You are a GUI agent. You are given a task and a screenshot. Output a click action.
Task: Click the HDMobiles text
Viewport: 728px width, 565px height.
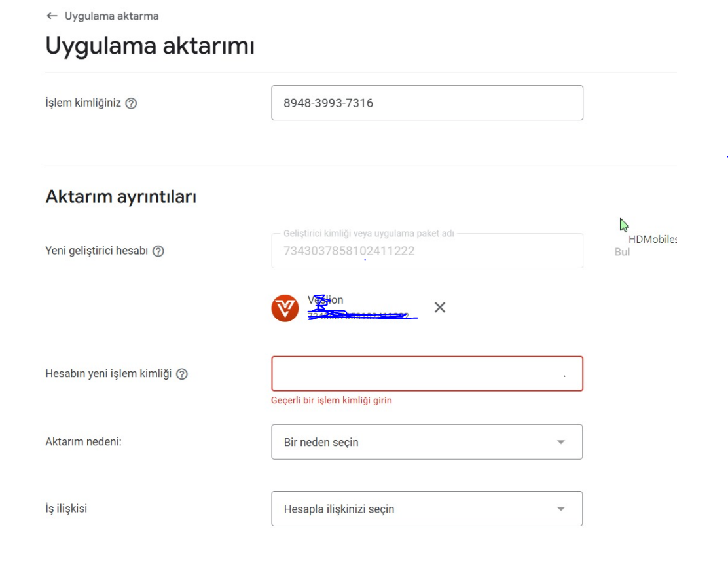652,240
